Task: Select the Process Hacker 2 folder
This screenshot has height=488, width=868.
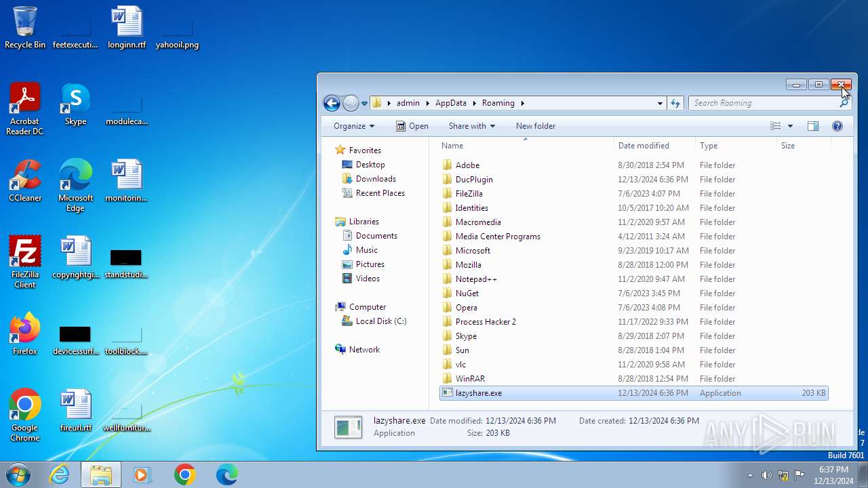Action: pos(634,322)
